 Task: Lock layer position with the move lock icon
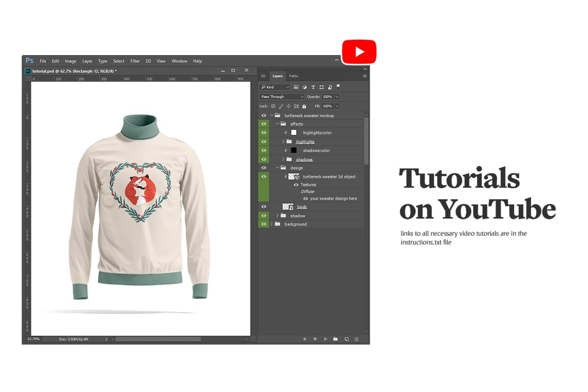pos(289,106)
